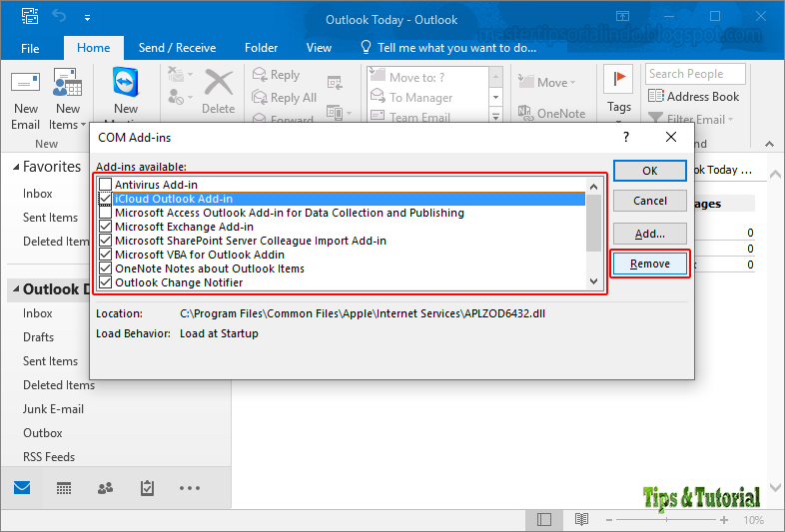The image size is (785, 532).
Task: Open the Drafts folder
Action: pyautogui.click(x=38, y=336)
